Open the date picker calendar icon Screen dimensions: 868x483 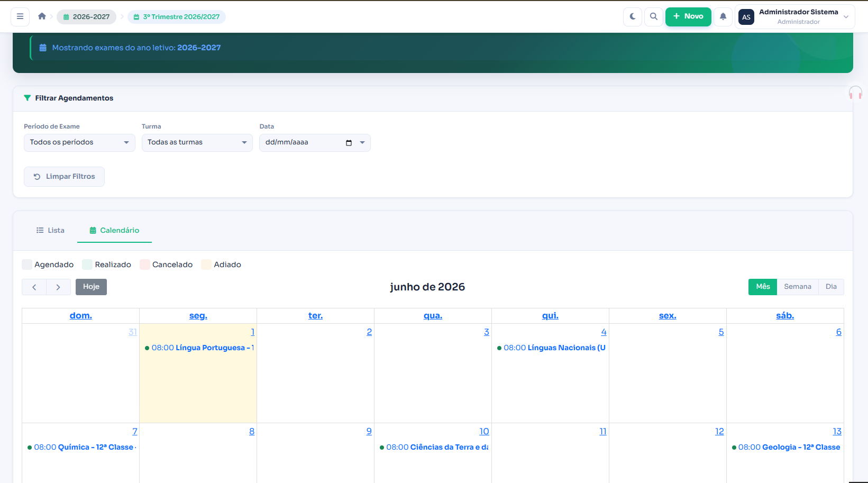349,143
